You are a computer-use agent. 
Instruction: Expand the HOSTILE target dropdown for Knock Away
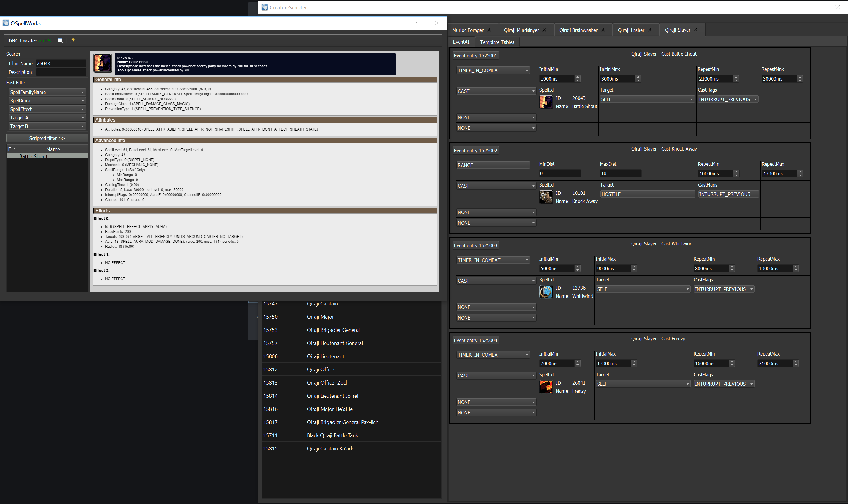coord(647,194)
